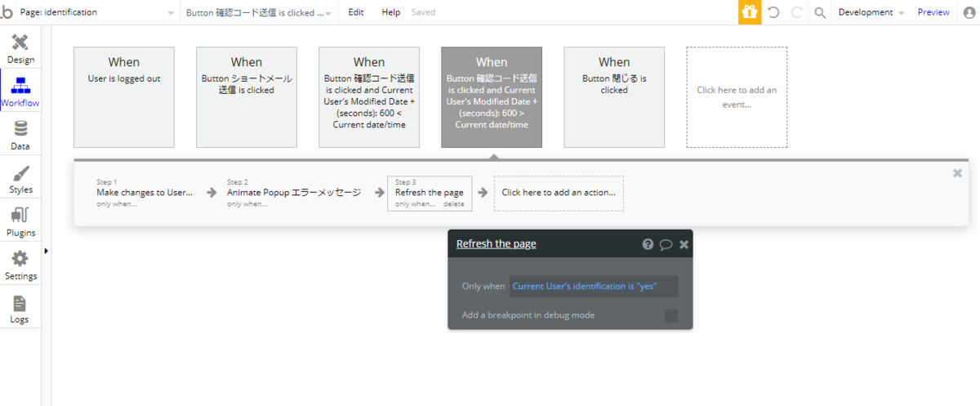Select the Button ショートメール送信 is clicked event

tap(247, 97)
